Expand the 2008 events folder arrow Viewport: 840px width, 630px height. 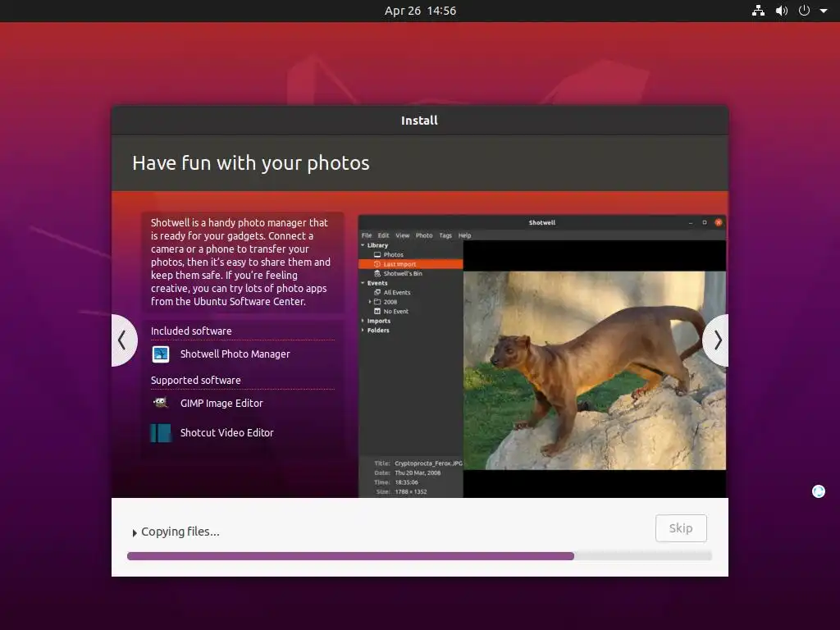370,302
